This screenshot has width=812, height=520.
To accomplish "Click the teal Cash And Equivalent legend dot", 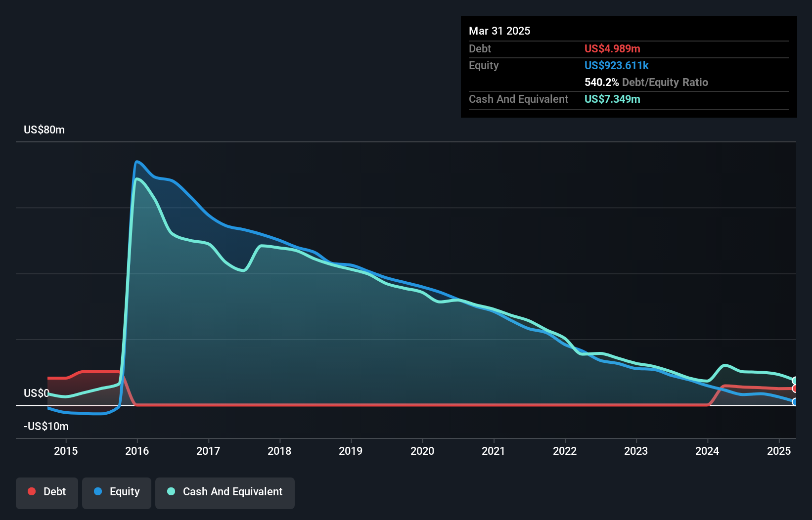I will pos(171,491).
